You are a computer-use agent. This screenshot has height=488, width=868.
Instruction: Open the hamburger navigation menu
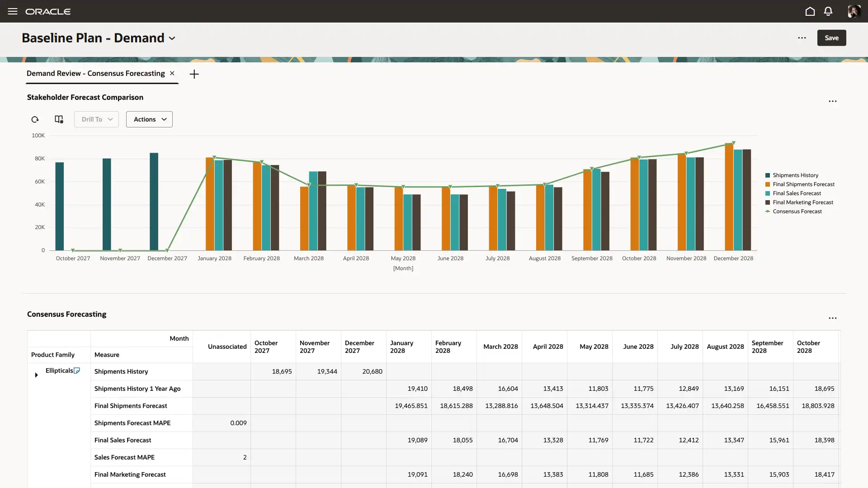(13, 11)
